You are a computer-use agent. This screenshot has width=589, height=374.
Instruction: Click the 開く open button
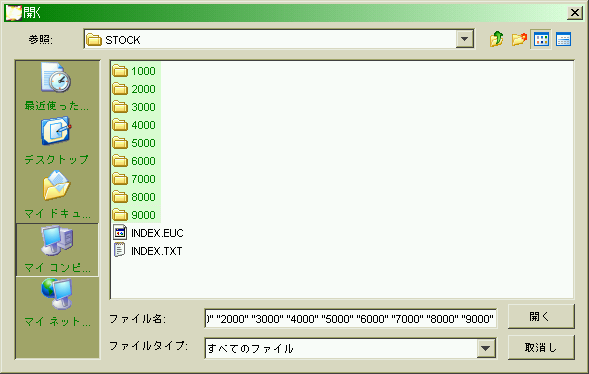541,317
